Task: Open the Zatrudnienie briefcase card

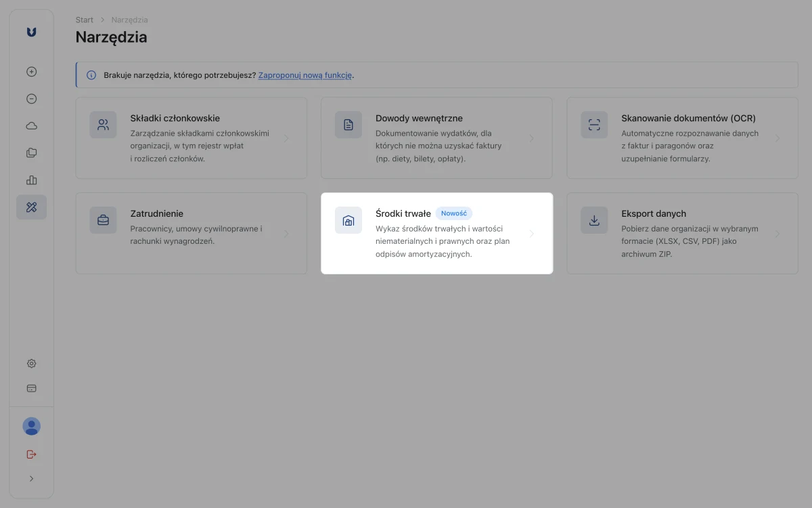Action: click(191, 234)
